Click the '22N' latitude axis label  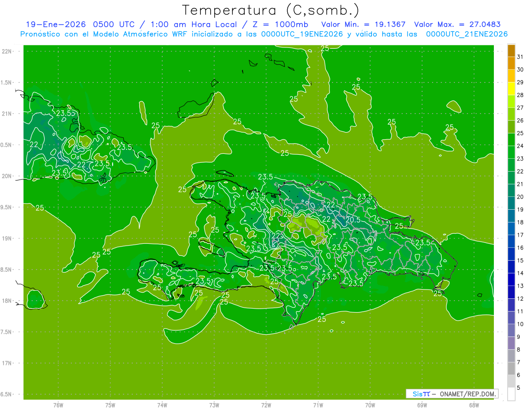7,51
